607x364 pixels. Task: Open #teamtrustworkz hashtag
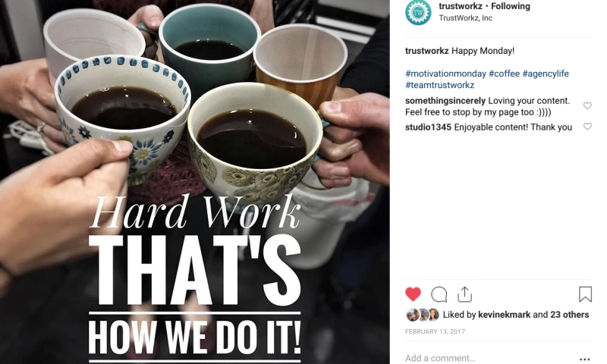pyautogui.click(x=440, y=85)
